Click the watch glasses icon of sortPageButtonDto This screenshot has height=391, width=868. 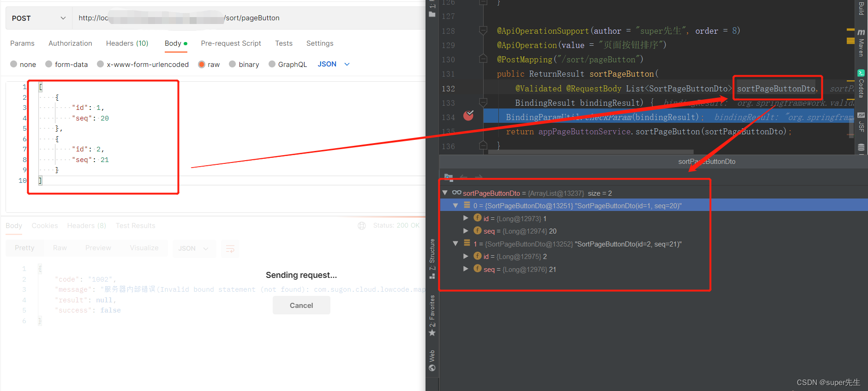(456, 193)
